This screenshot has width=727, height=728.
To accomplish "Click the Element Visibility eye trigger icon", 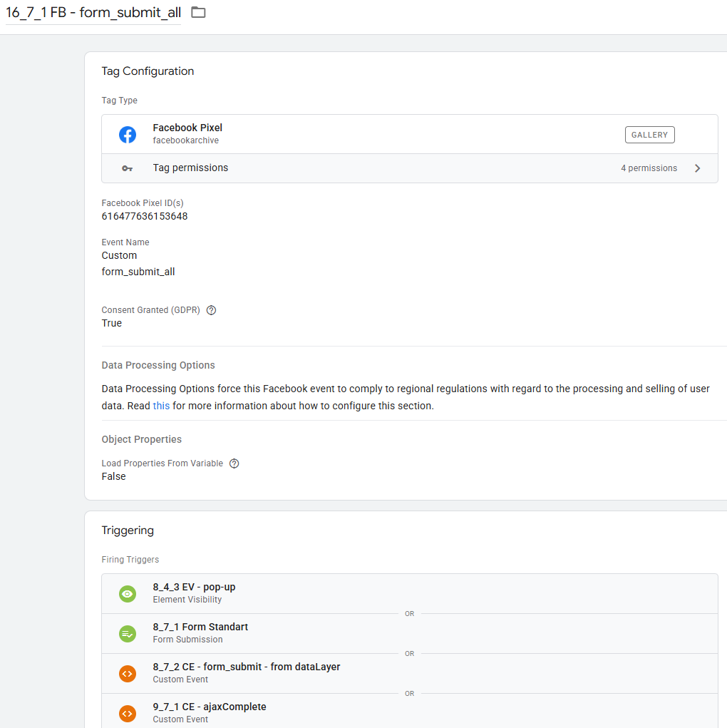I will pyautogui.click(x=128, y=593).
